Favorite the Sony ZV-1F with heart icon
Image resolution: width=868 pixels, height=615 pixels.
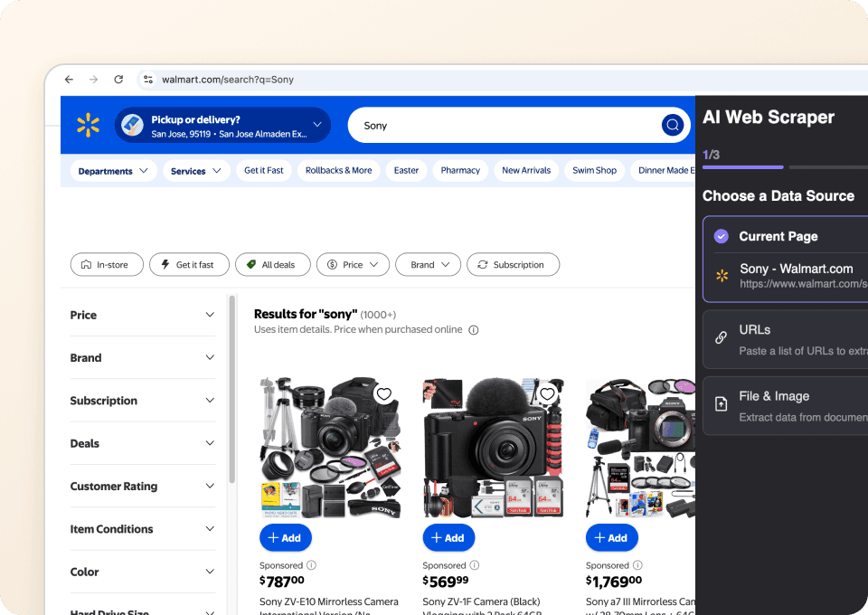click(x=547, y=394)
